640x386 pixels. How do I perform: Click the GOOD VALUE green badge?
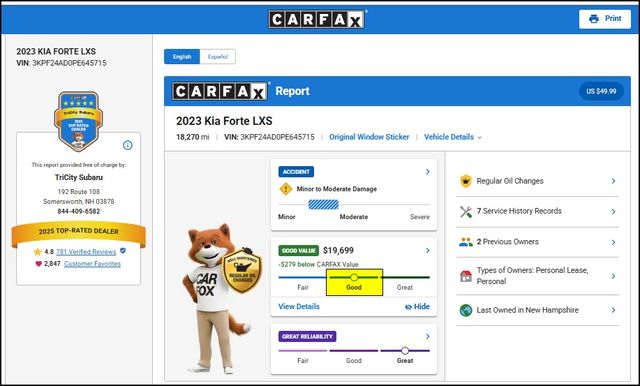pyautogui.click(x=298, y=251)
